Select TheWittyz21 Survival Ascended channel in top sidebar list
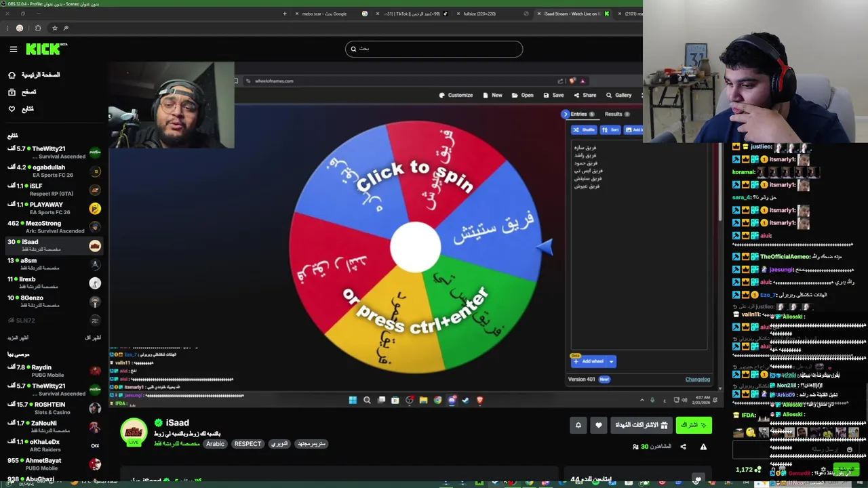This screenshot has width=868, height=488. click(53, 152)
